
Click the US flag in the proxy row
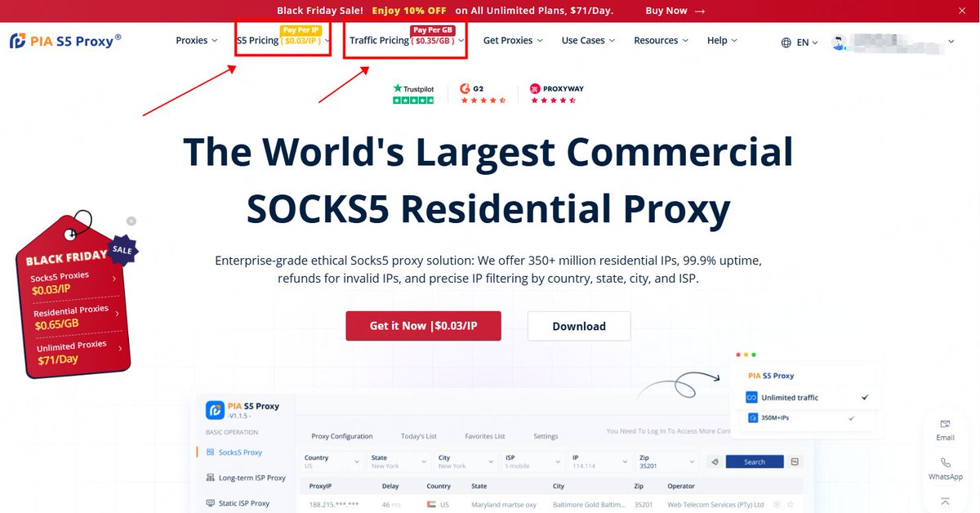[x=432, y=505]
